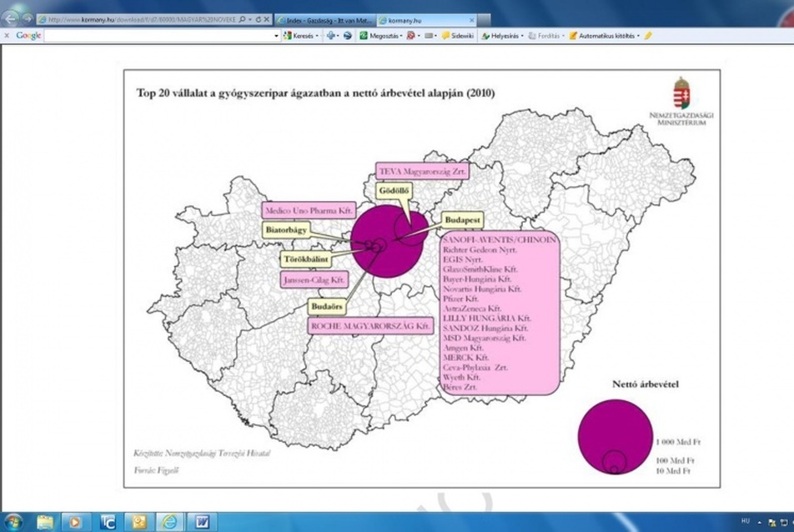Viewport: 794px width, 532px height.
Task: Click the 'Törökbálint' city label
Action: tap(306, 259)
